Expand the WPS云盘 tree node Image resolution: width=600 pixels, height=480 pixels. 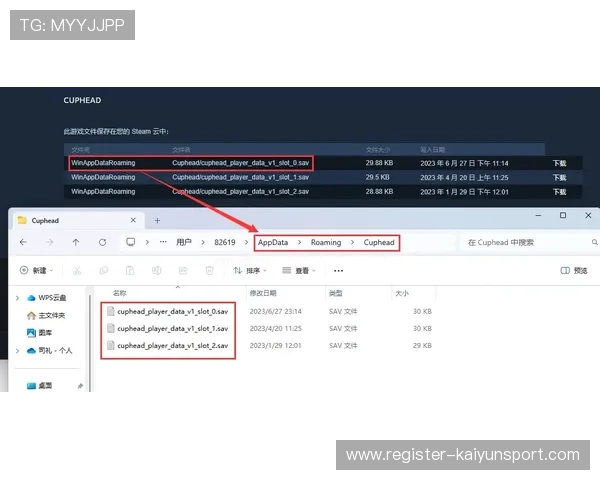[x=17, y=297]
